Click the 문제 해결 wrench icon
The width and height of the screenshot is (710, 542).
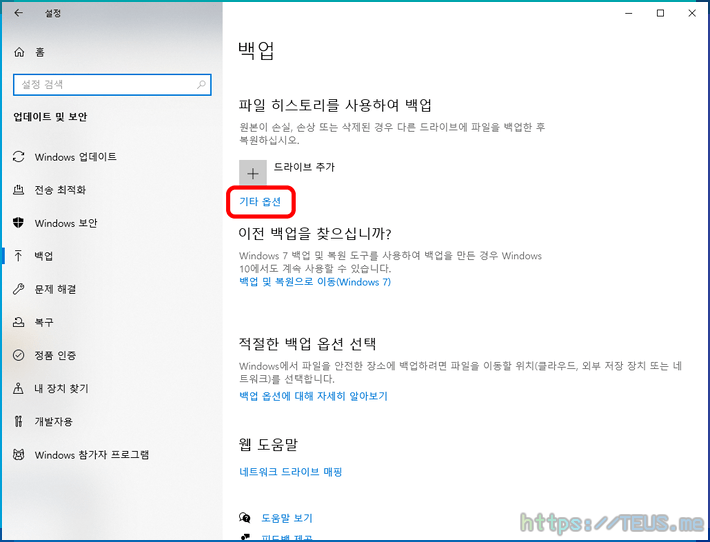(x=19, y=289)
